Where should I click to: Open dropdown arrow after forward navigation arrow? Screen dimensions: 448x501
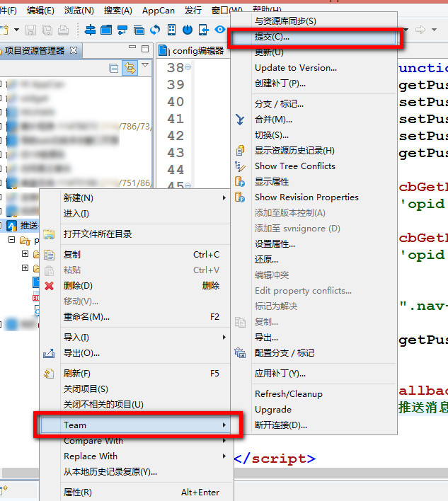(x=434, y=30)
